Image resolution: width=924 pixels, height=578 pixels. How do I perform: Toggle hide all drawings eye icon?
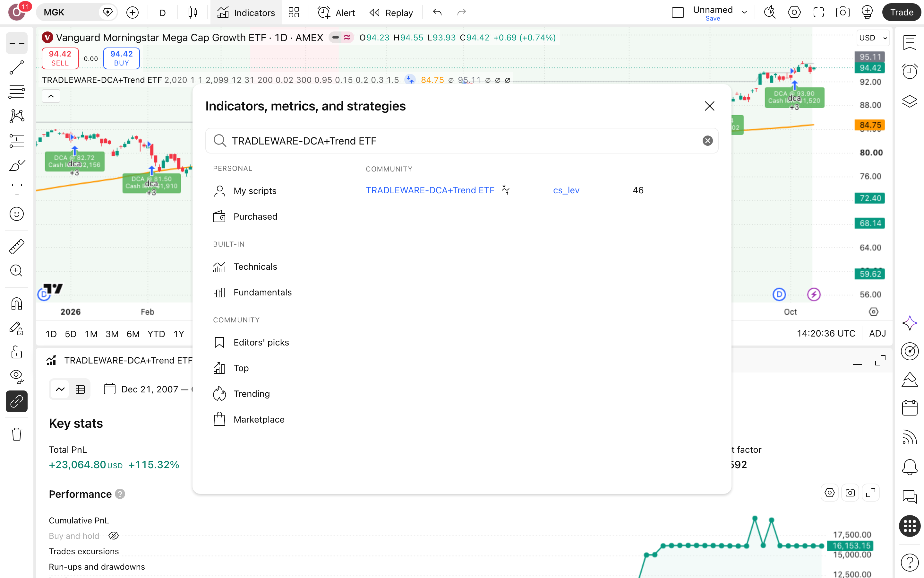click(16, 377)
